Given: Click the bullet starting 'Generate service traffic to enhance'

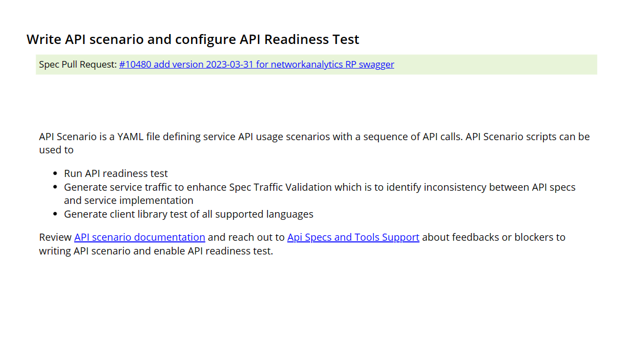Looking at the screenshot, I should 320,193.
